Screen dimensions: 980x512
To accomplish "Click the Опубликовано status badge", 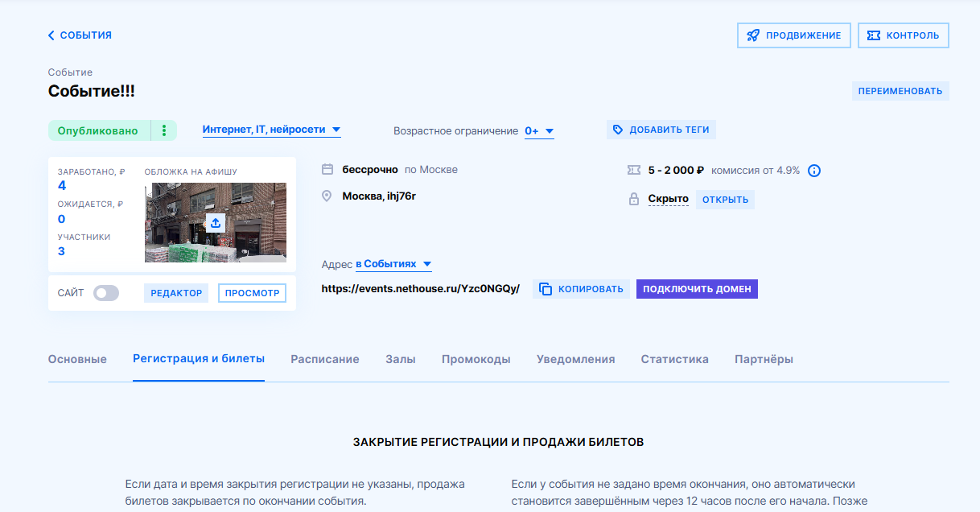I will (x=99, y=130).
